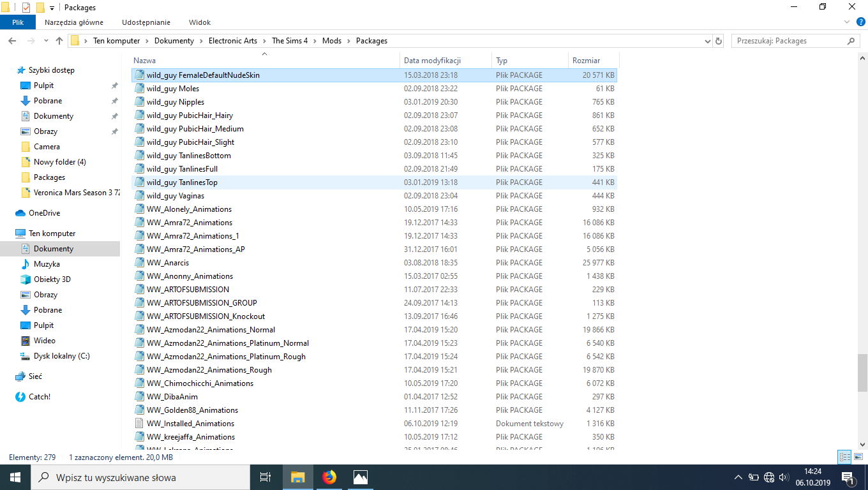Click the Szybki dostęp star icon
Screen dimensions: 868x490
[21, 70]
